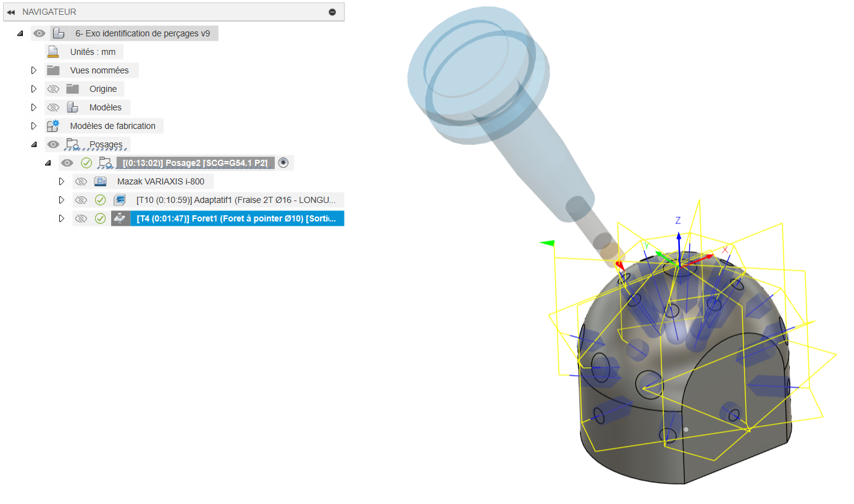Toggle visibility of Modèles

(53, 107)
